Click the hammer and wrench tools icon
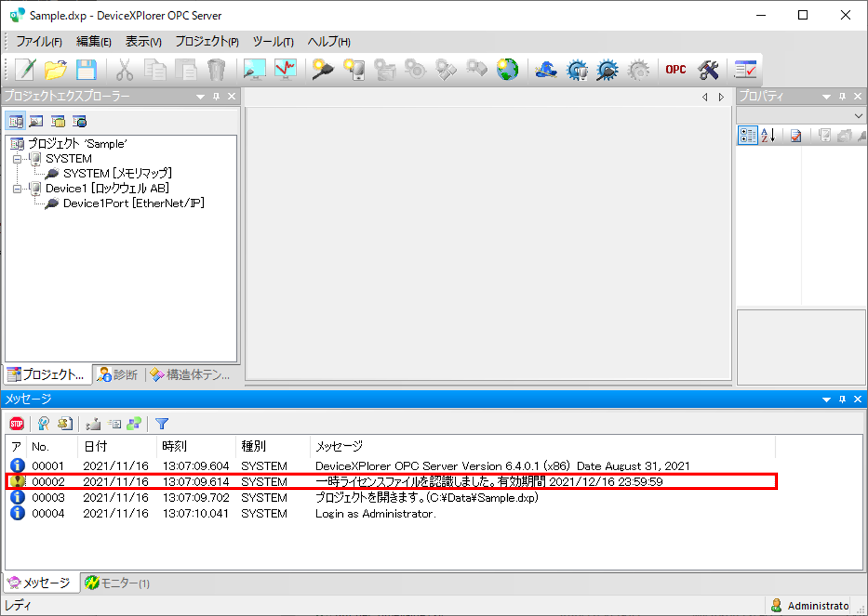Image resolution: width=868 pixels, height=616 pixels. click(x=708, y=70)
